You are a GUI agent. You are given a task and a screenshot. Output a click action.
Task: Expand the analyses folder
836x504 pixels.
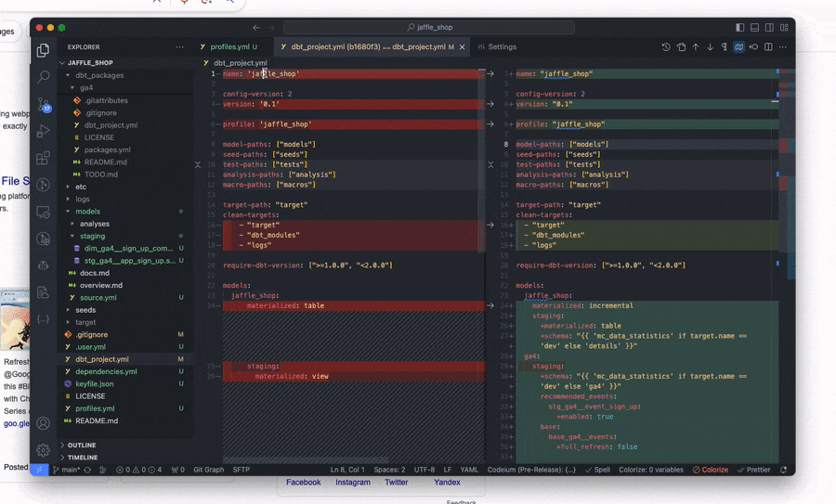(72, 224)
